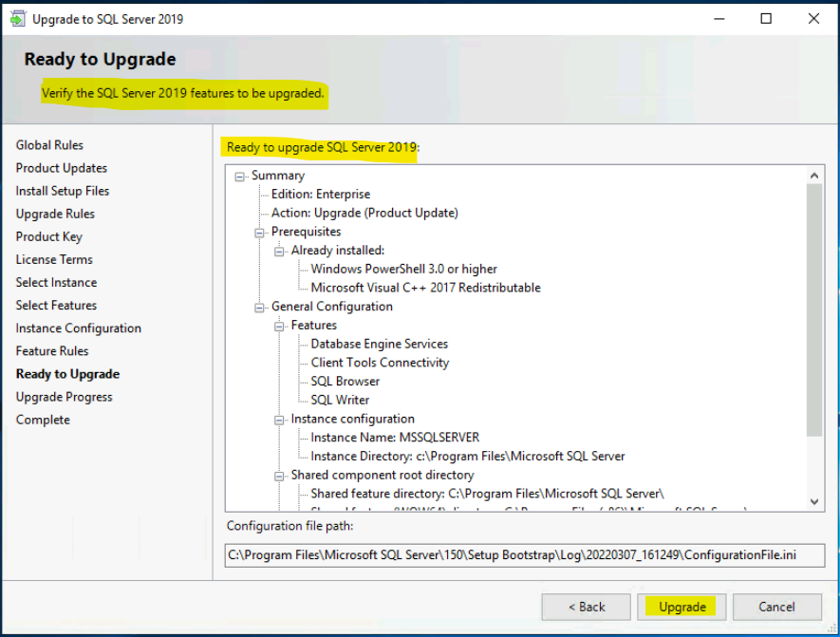Screen dimensions: 840x637
Task: Click the SQL Server setup title bar icon
Action: point(18,19)
